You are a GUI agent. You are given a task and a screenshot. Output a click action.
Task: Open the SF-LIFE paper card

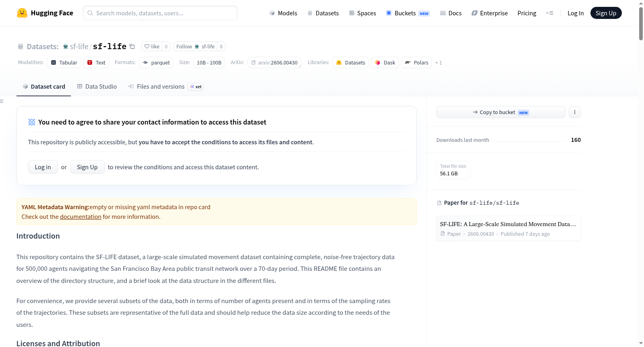click(508, 229)
